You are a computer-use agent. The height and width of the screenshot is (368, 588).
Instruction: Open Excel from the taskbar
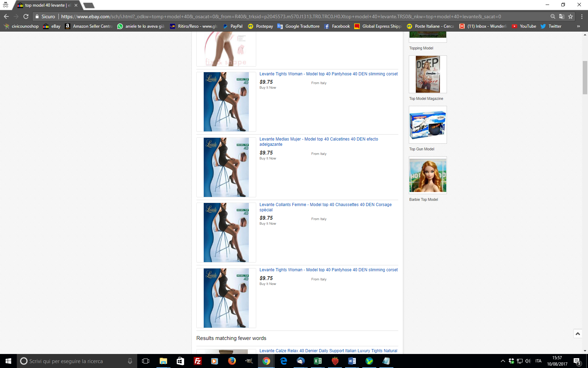pyautogui.click(x=318, y=361)
